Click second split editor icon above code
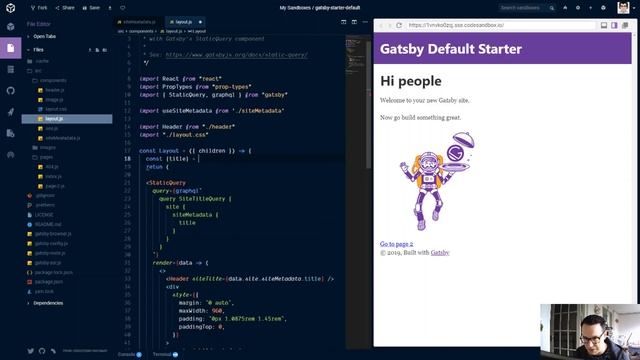Image resolution: width=640 pixels, height=360 pixels. [x=354, y=22]
